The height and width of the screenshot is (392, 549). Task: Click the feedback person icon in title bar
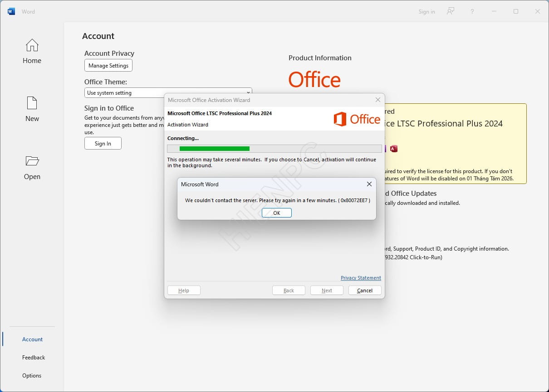pos(451,11)
